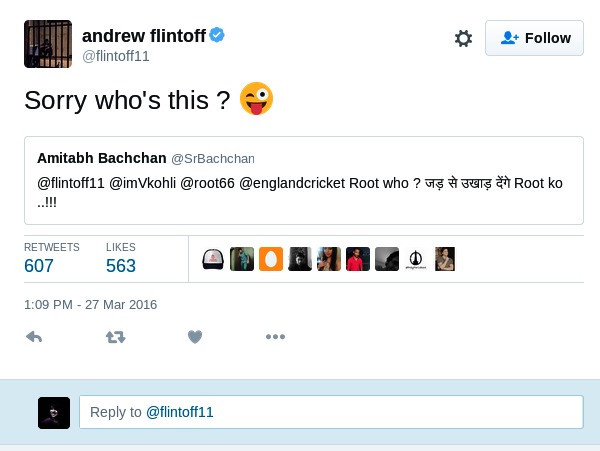Viewport: 600px width, 451px height.
Task: Click the circular logo liker avatar
Action: 416,259
